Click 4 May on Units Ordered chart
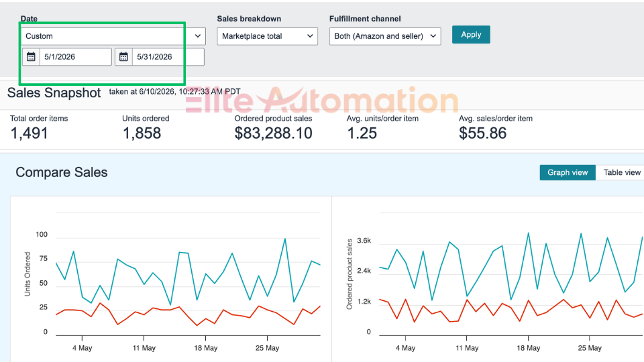This screenshot has width=644, height=362. coord(82,348)
